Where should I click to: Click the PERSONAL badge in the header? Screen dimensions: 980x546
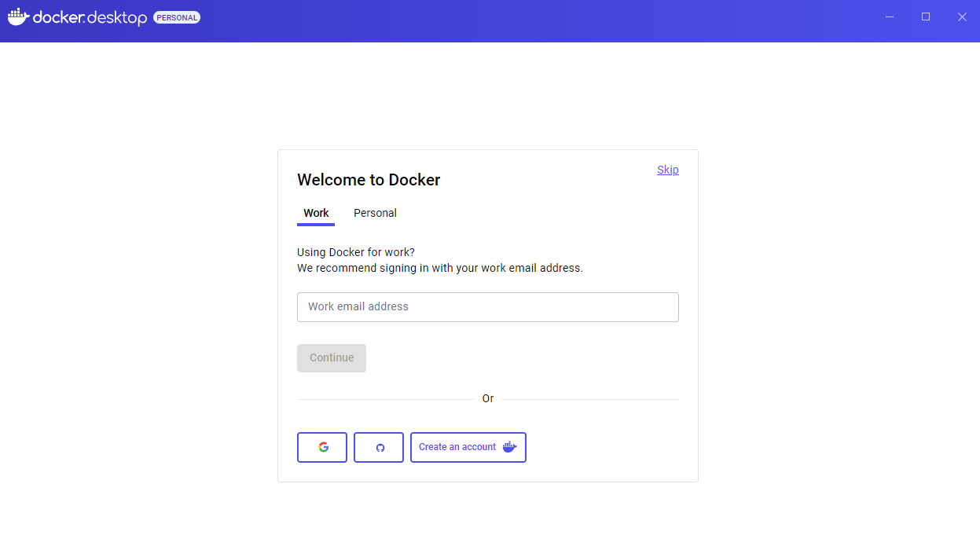click(177, 16)
